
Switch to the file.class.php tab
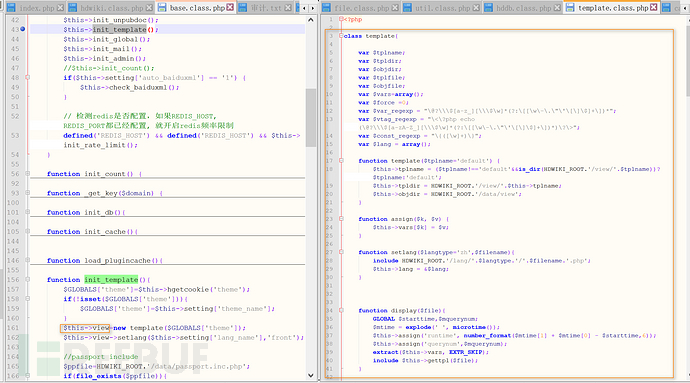tap(361, 8)
